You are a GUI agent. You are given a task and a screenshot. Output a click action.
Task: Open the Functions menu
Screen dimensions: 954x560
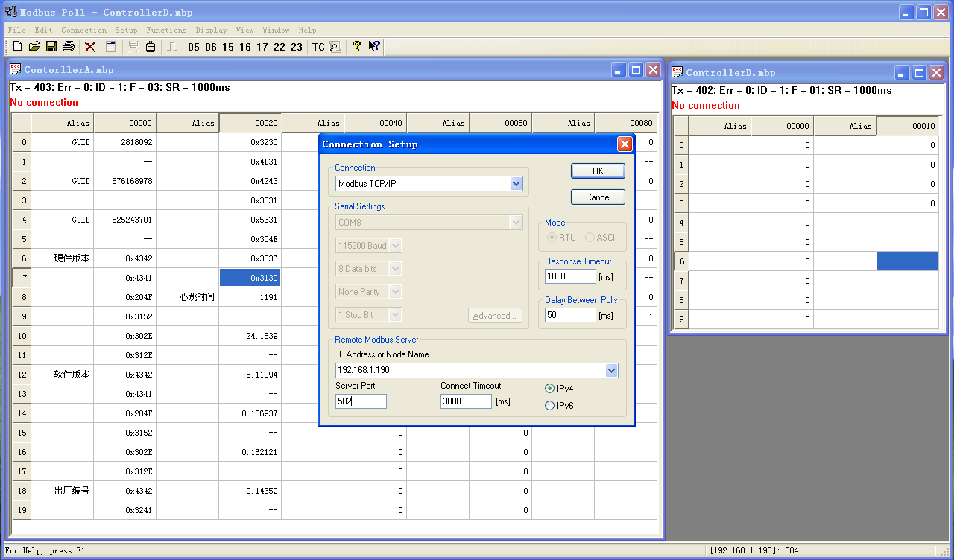point(166,31)
